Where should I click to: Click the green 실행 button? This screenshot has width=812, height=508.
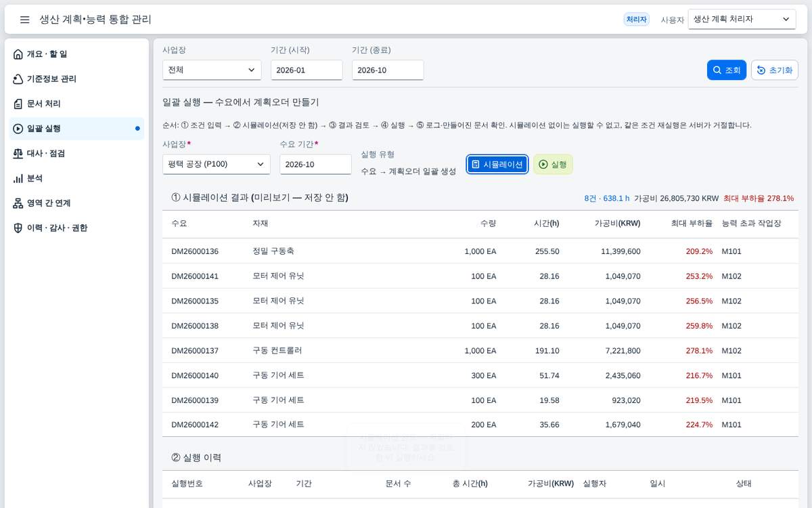553,165
